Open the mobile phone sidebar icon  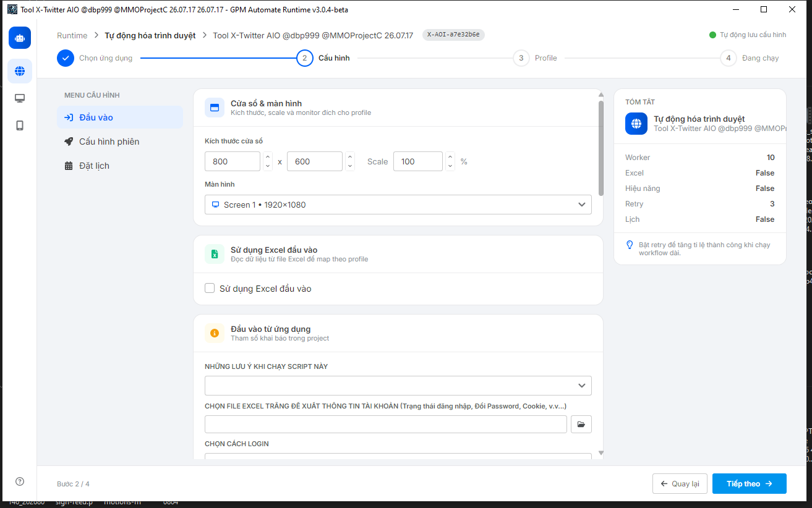click(x=20, y=125)
